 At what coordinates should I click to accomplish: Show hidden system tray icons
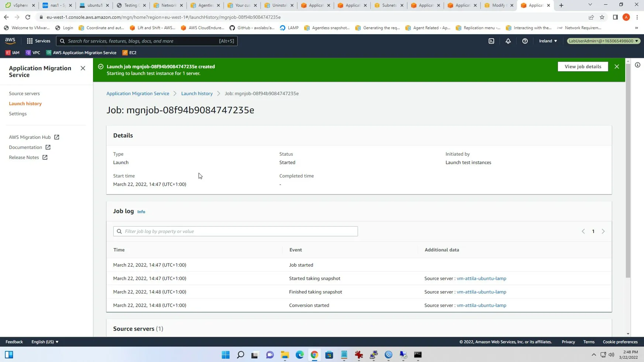click(x=593, y=355)
